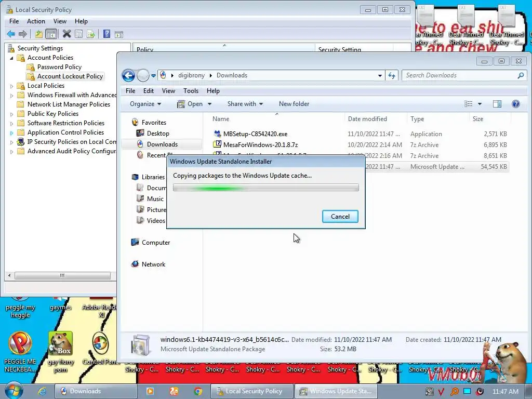Click Forward arrow in Local Security Policy toolbar
The image size is (532, 399).
pyautogui.click(x=23, y=34)
